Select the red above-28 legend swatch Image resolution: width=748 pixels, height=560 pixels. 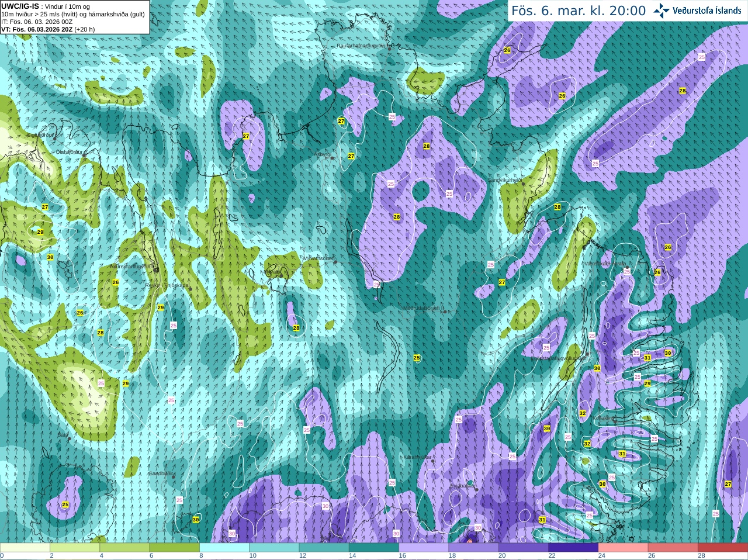[723, 548]
